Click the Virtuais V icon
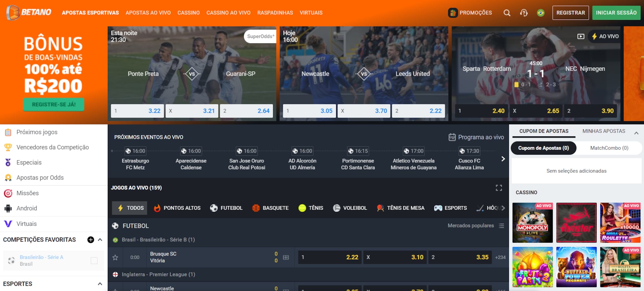 (x=8, y=224)
